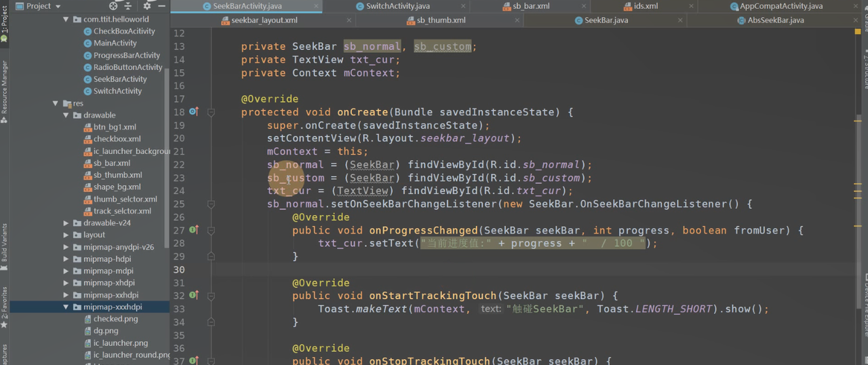Expand the mipmap-xhdpi folder
868x365 pixels.
click(x=66, y=283)
